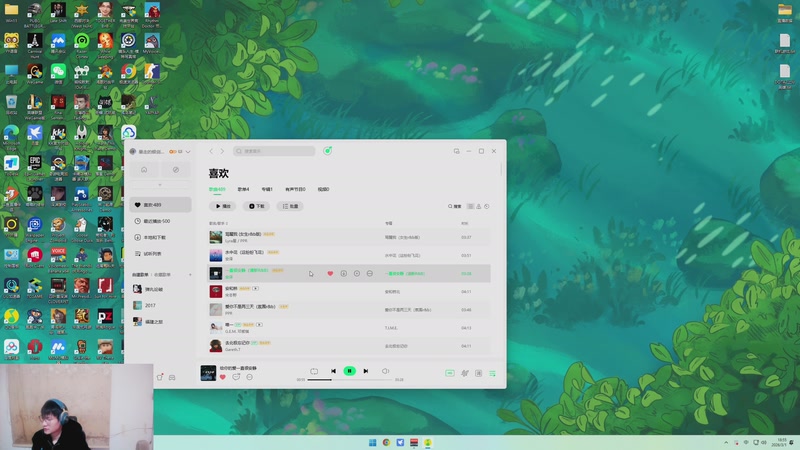Expand the sidebar collapse arrow below home

point(160,185)
